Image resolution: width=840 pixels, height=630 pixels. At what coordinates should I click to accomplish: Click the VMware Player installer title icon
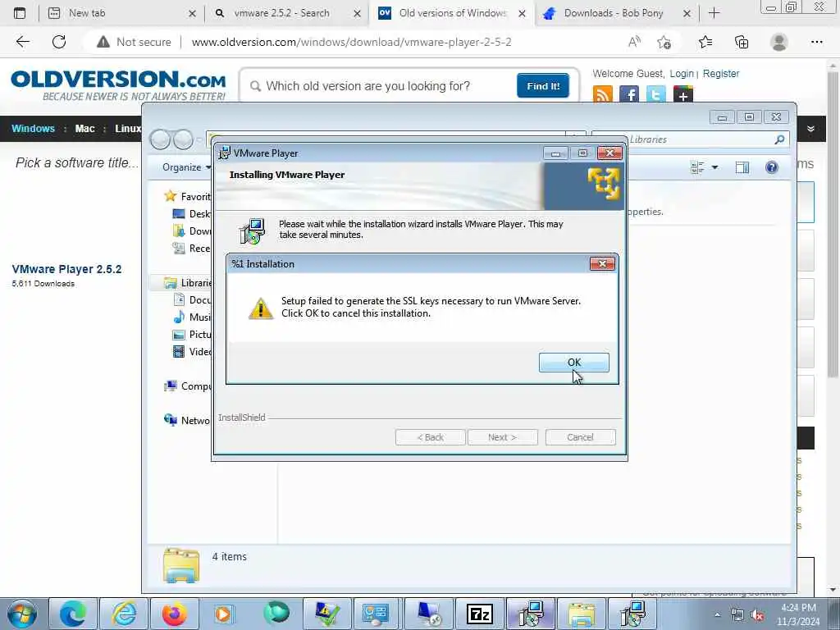[x=225, y=153]
